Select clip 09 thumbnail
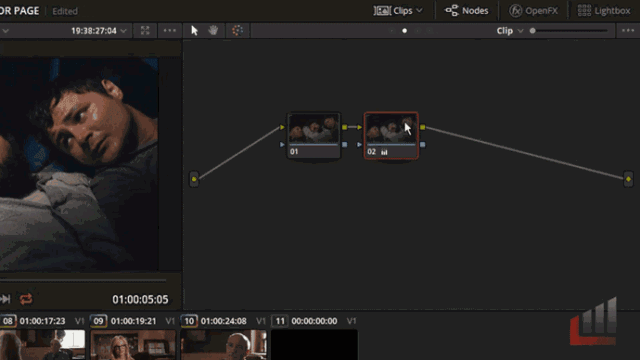Viewport: 640px width, 360px height. click(x=133, y=345)
